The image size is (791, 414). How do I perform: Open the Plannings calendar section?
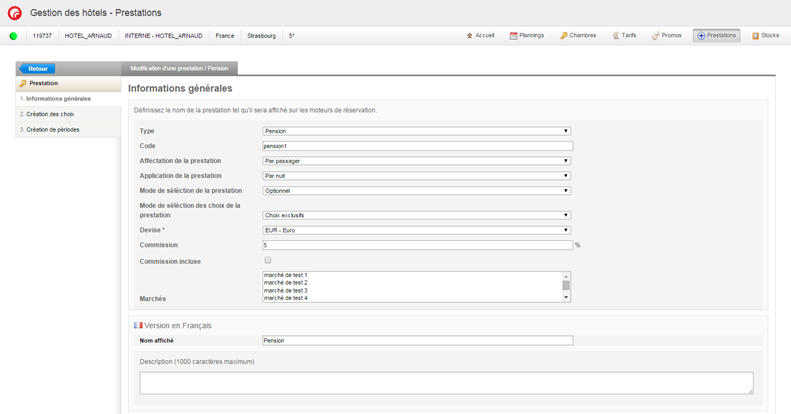527,36
